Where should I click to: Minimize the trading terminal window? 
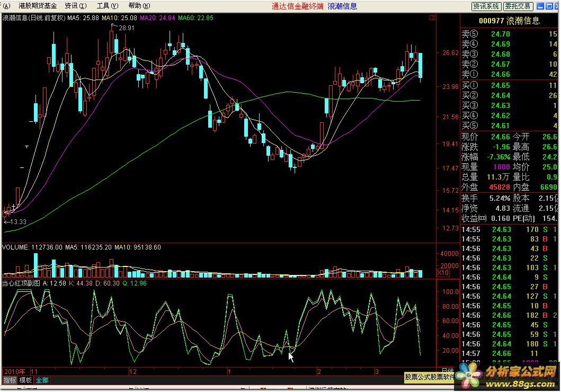click(x=540, y=6)
